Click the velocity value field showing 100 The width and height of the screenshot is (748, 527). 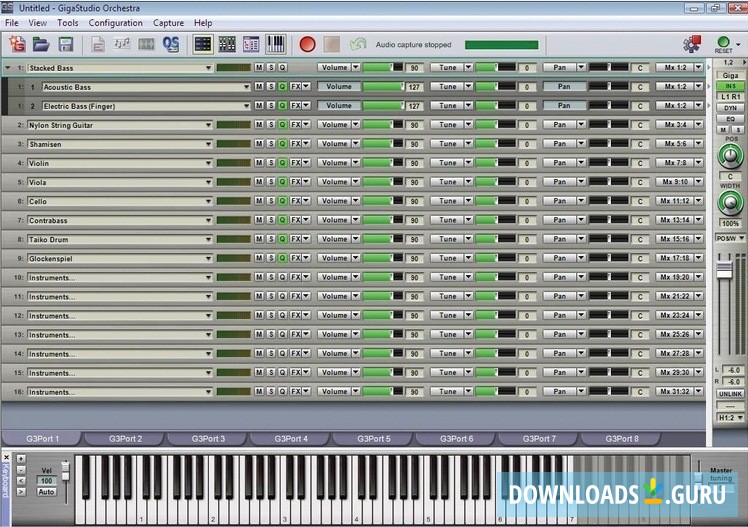[x=46, y=481]
